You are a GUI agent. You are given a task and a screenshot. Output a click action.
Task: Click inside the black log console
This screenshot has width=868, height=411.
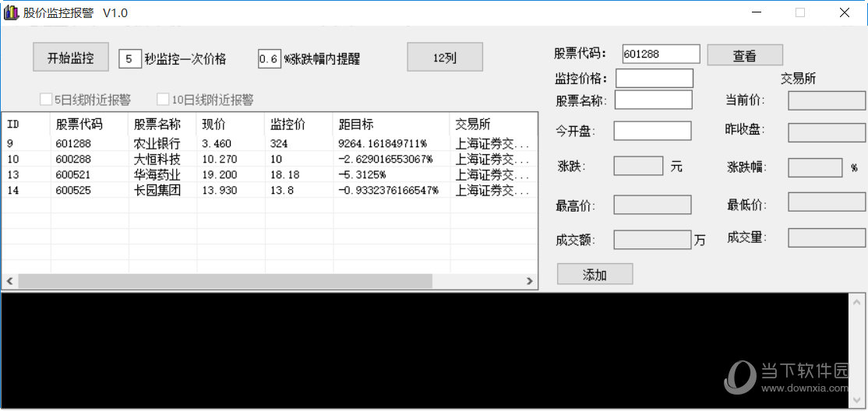click(x=425, y=351)
